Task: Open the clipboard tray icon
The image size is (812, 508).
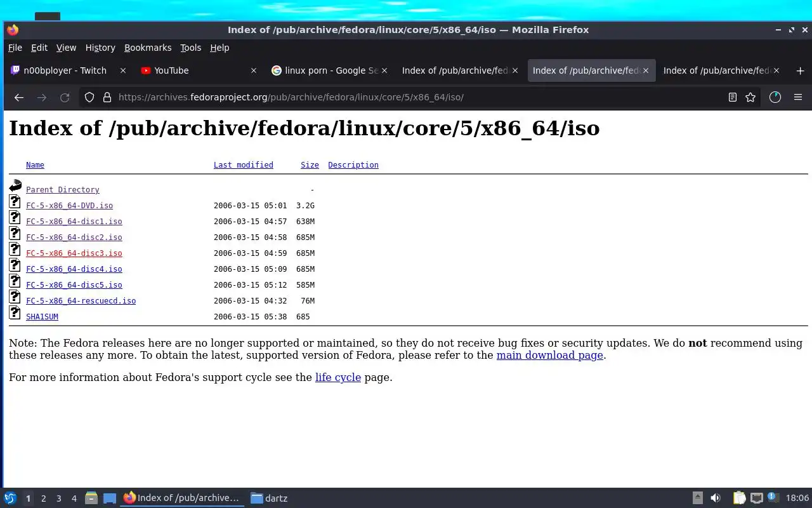Action: 739,498
